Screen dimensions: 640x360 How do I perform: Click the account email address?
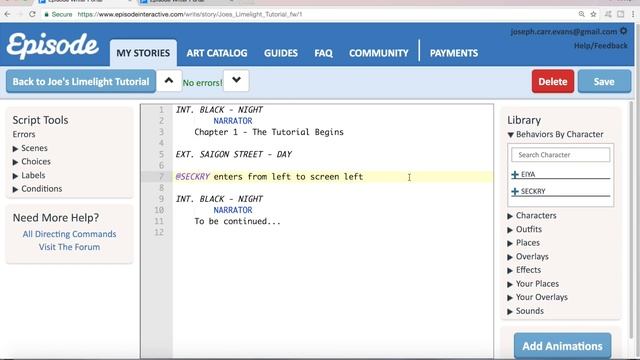pyautogui.click(x=564, y=31)
